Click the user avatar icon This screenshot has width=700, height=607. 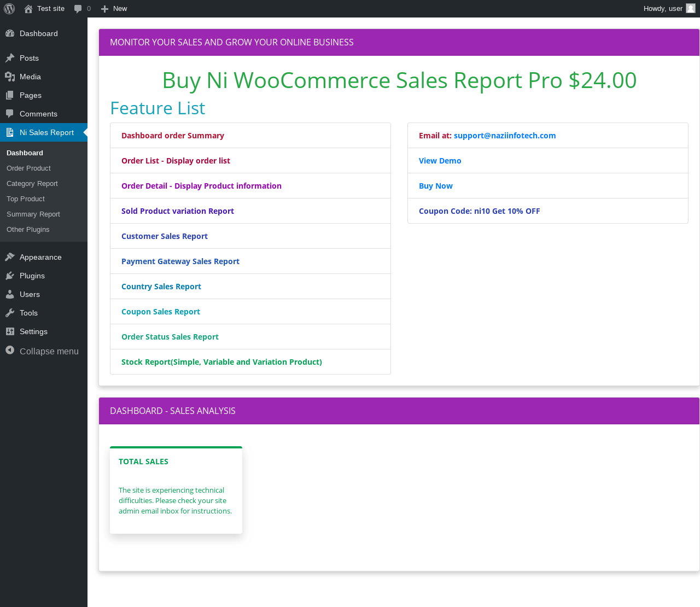click(x=691, y=8)
